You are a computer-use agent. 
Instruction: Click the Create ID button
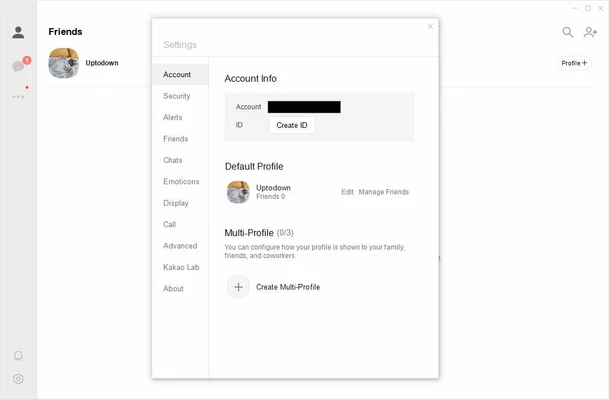click(292, 125)
